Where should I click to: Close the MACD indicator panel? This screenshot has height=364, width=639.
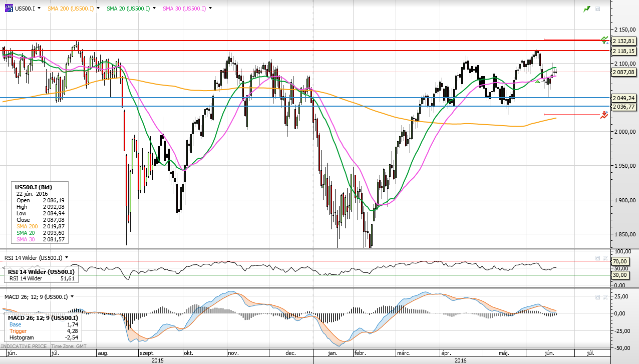605,297
